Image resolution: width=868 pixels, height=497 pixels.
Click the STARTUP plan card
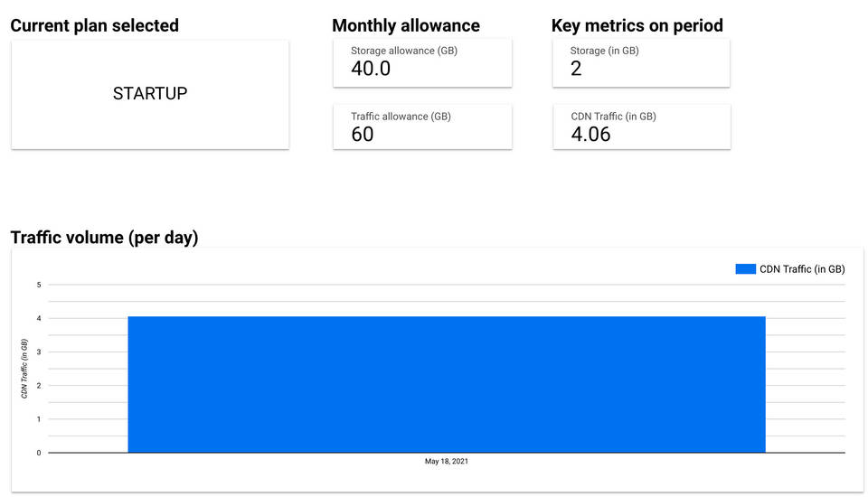[x=150, y=94]
